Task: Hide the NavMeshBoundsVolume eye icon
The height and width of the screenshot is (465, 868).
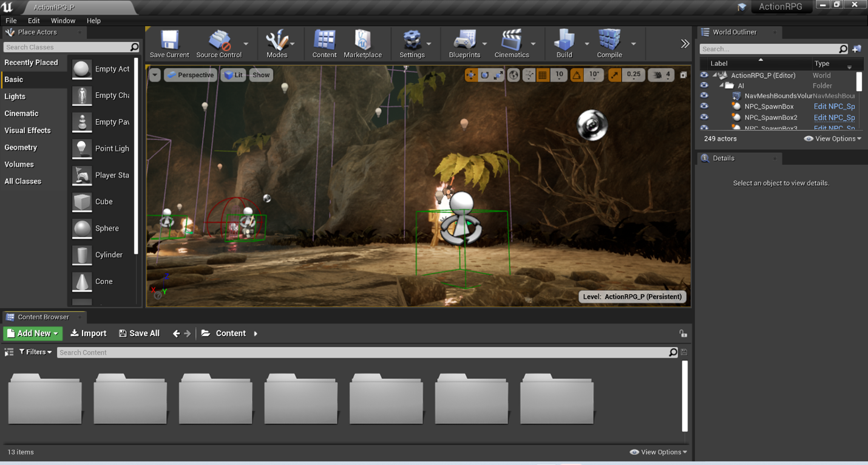Action: [x=704, y=95]
